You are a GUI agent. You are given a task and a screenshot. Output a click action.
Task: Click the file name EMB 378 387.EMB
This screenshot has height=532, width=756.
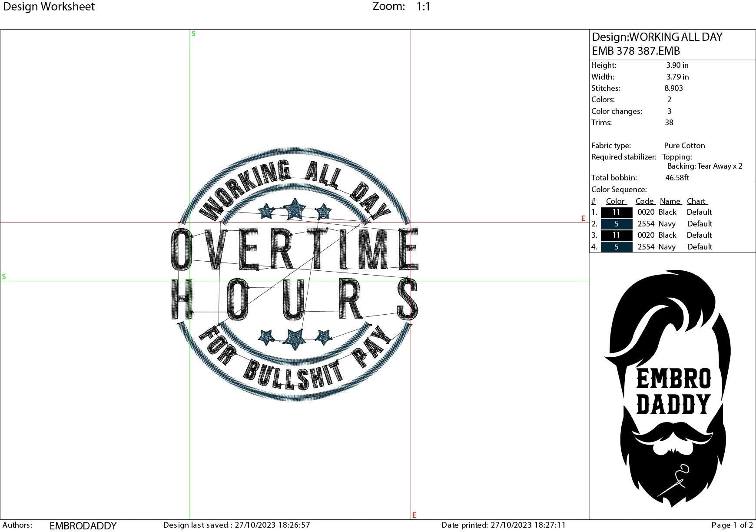636,51
